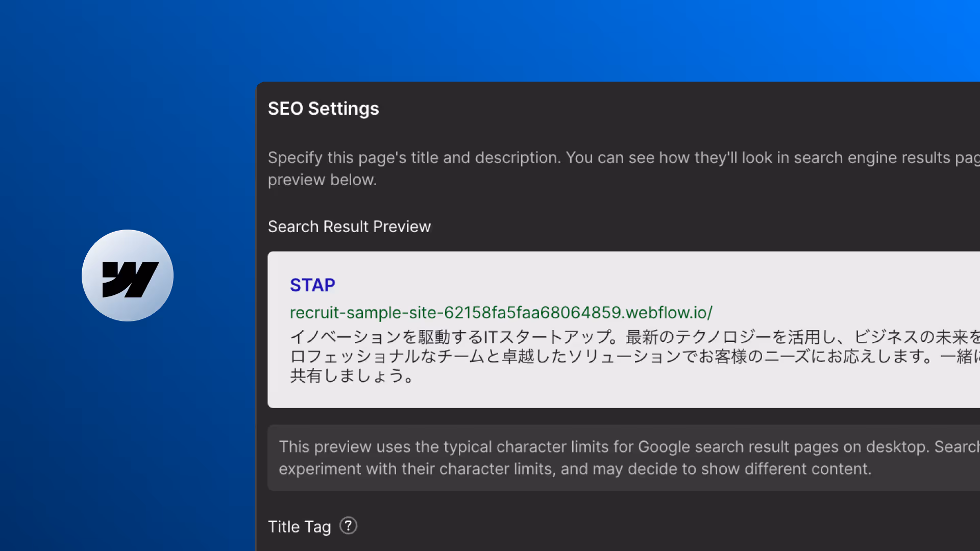Click the text 'experiment with their character limits'
Image resolution: width=980 pixels, height=551 pixels.
(416, 469)
